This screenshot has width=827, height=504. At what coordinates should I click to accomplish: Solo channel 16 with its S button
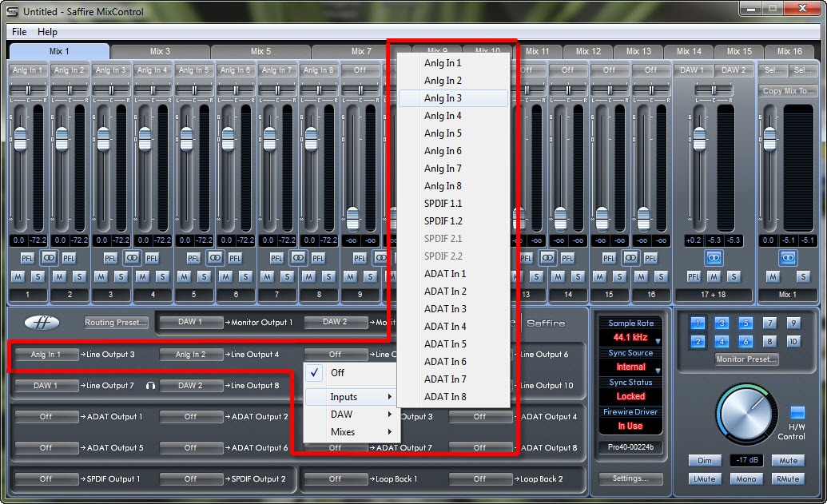(661, 276)
